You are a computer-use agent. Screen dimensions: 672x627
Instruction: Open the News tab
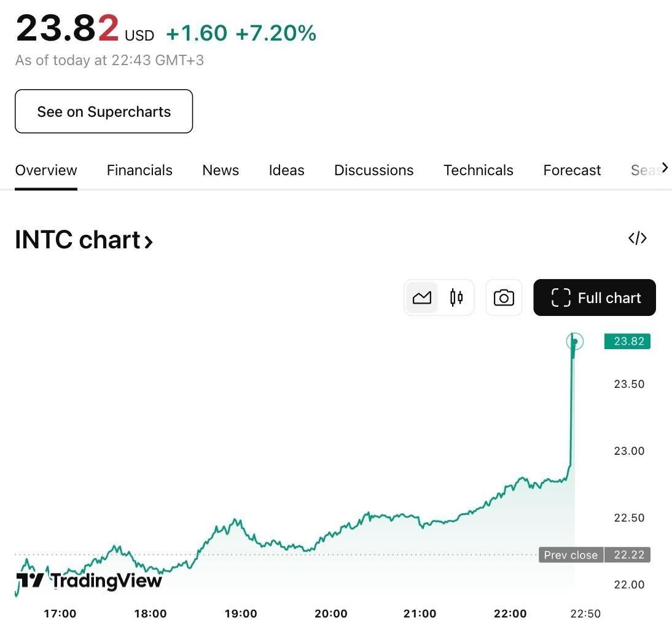pos(221,170)
